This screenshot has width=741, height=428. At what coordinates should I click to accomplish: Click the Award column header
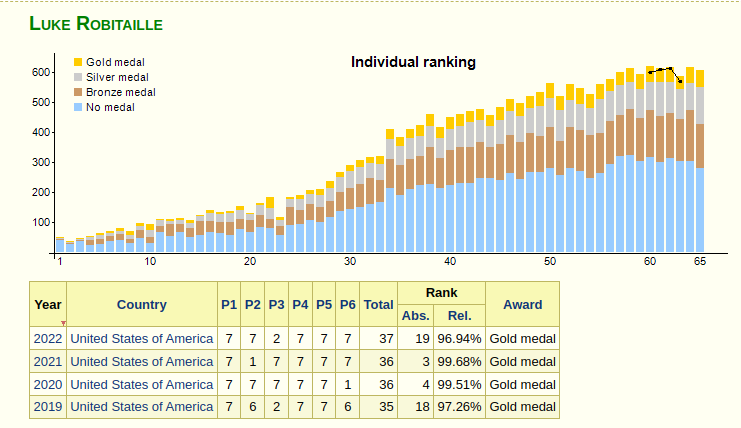(522, 305)
